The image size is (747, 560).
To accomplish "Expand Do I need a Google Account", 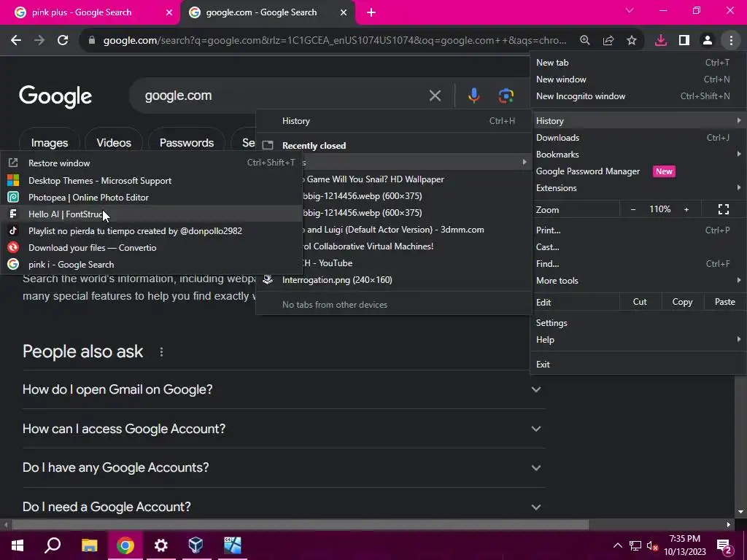I will (284, 507).
